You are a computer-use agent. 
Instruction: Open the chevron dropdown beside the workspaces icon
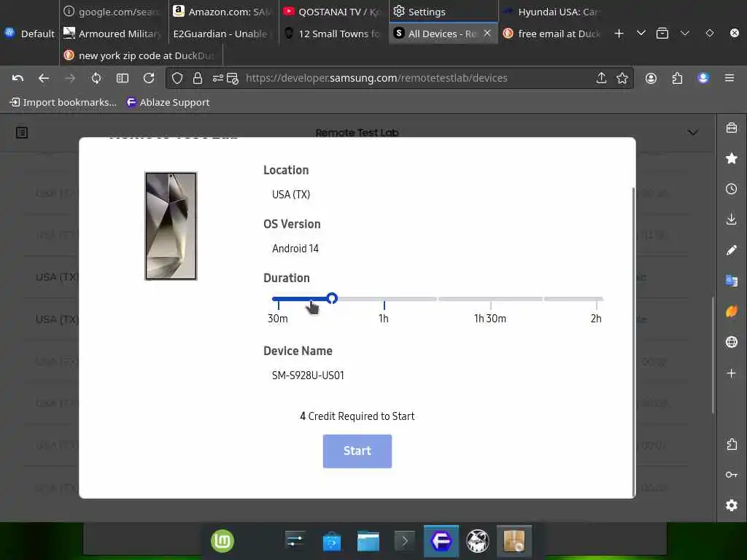coord(685,33)
